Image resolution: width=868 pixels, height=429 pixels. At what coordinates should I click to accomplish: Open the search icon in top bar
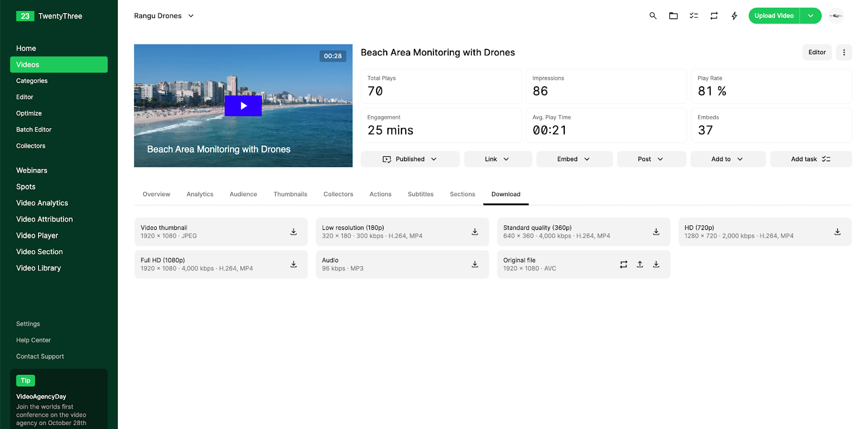coord(653,16)
